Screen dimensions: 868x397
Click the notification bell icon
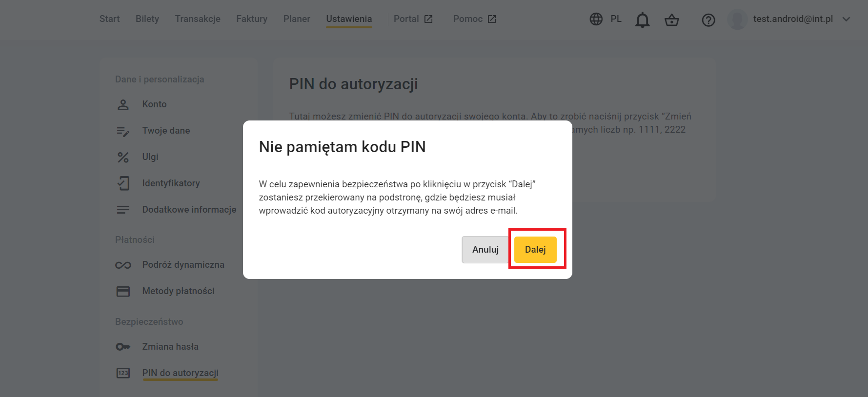(642, 20)
